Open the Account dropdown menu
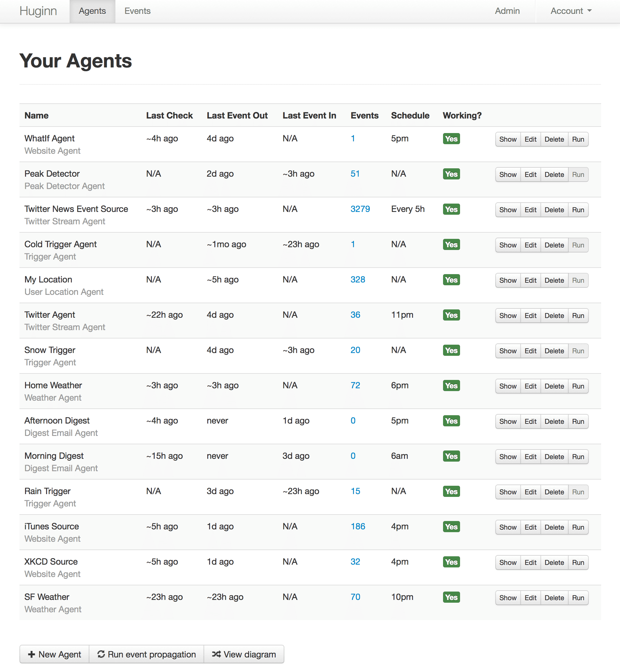The height and width of the screenshot is (672, 620). pyautogui.click(x=571, y=11)
